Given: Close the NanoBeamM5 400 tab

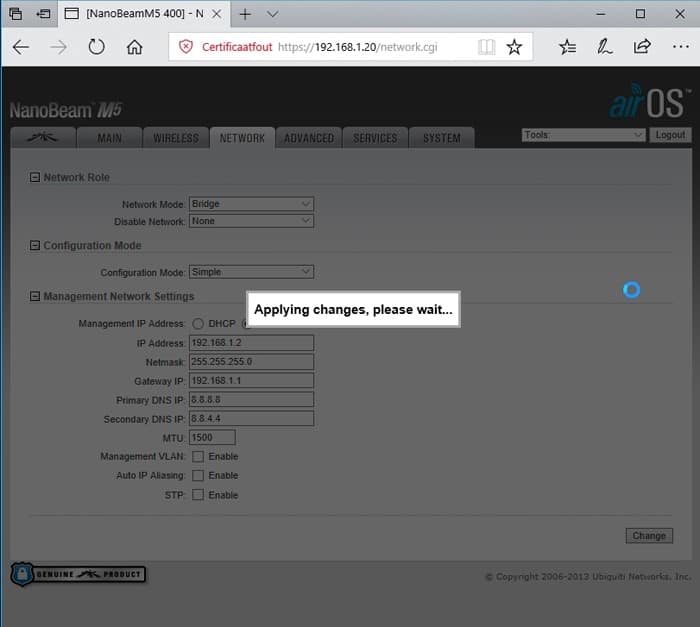Looking at the screenshot, I should coord(217,14).
